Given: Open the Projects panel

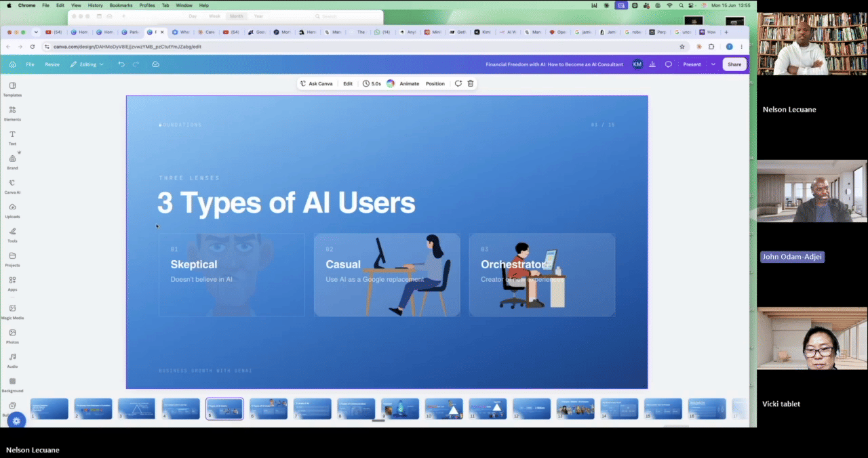Looking at the screenshot, I should coord(12,259).
